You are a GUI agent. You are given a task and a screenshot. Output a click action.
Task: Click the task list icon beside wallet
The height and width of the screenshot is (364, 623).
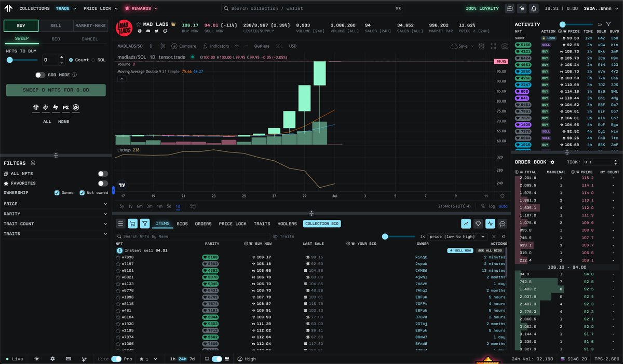point(522,8)
